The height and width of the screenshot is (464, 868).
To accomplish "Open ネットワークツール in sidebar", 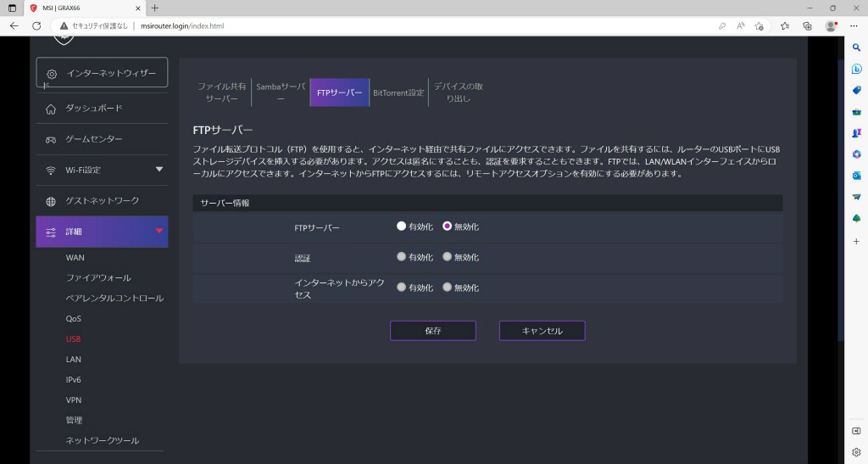I will coord(103,441).
